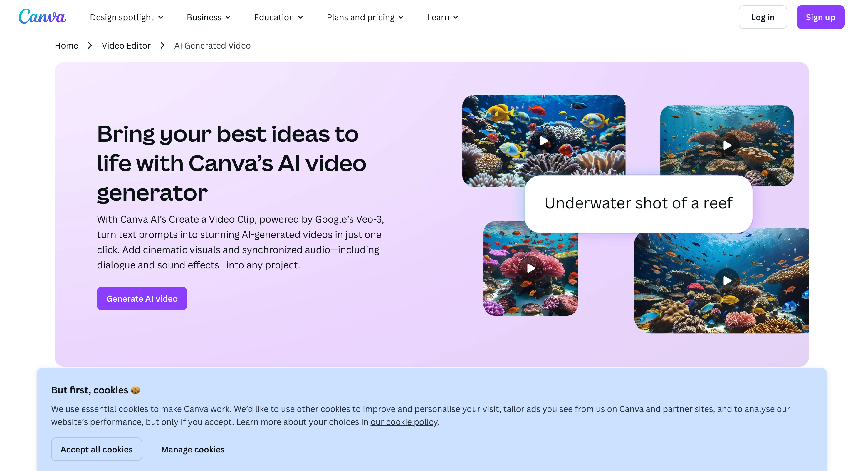
Task: Open the cookie policy link
Action: coord(404,422)
